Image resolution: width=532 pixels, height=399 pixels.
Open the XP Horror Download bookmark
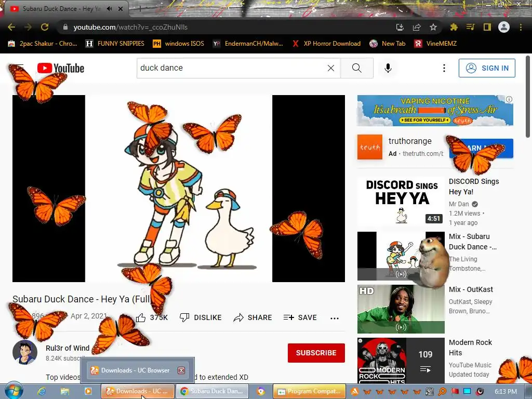(x=326, y=44)
